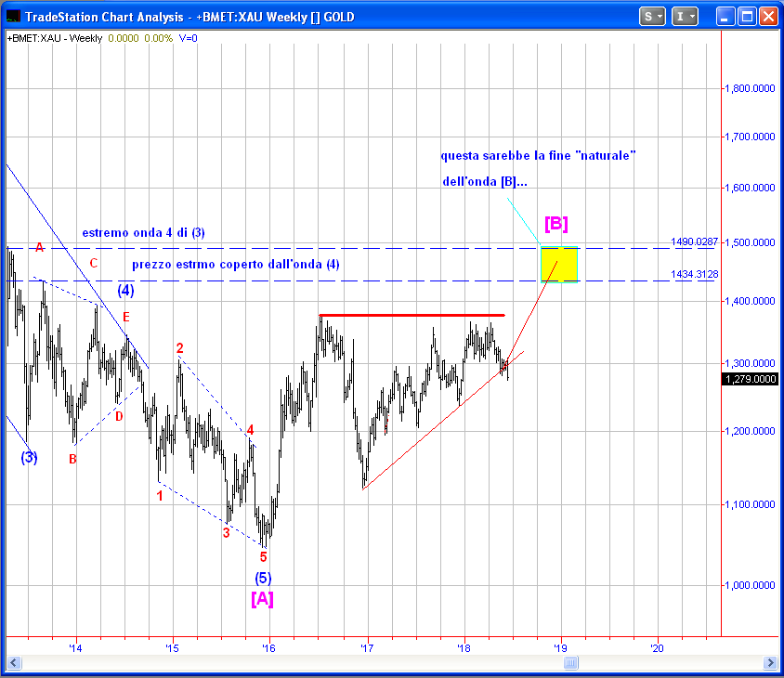Select the blue (4) wave label
The width and height of the screenshot is (784, 678).
[125, 291]
